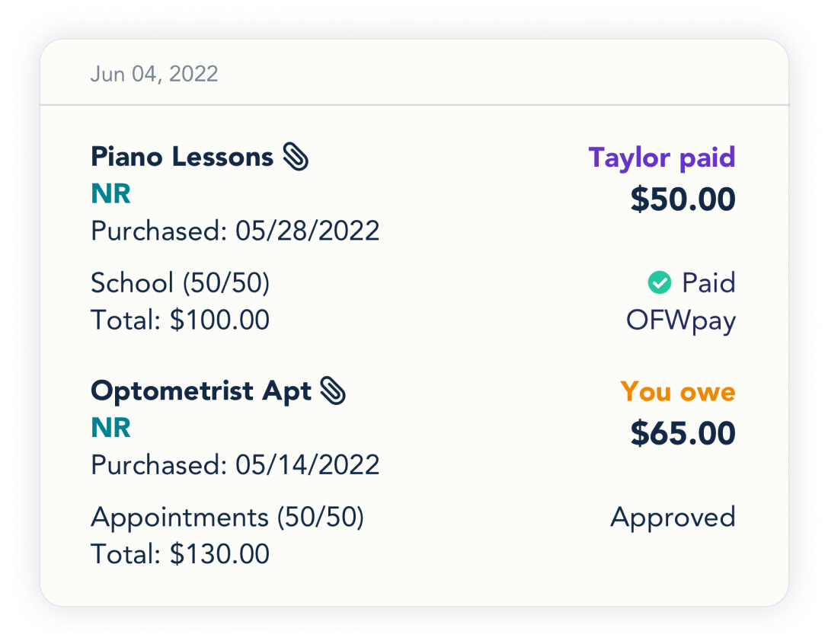Select the Taylor paid status label
The width and height of the screenshot is (828, 644).
[661, 158]
